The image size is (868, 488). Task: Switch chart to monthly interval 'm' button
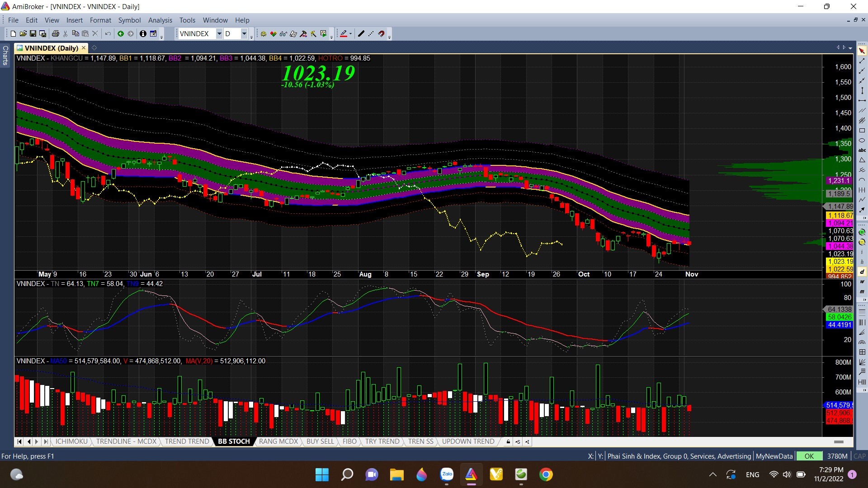(862, 291)
